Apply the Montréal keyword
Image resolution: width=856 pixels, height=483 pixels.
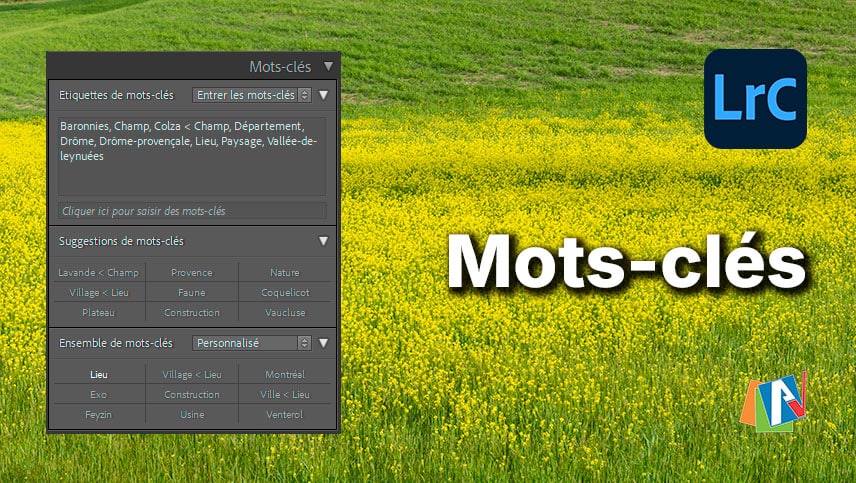(285, 374)
